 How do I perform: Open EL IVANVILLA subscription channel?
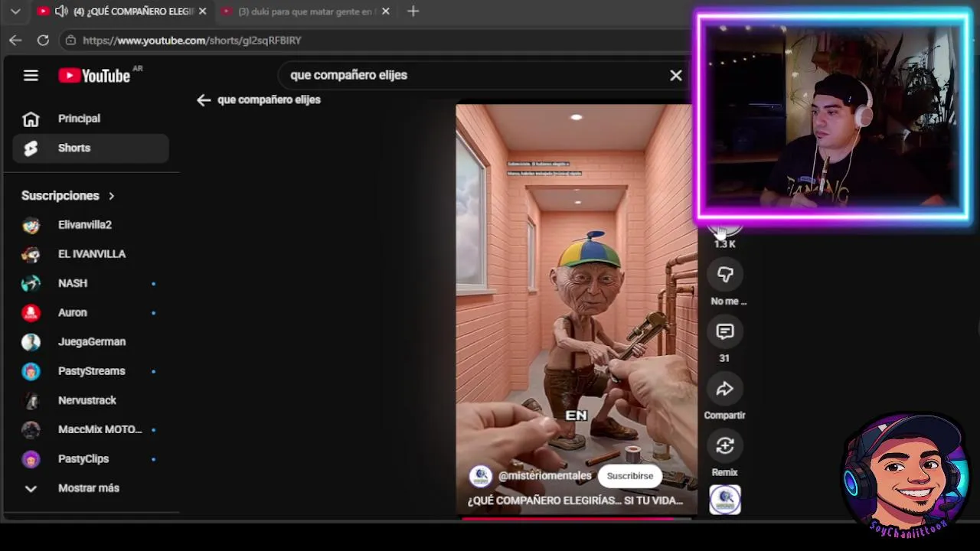[90, 254]
